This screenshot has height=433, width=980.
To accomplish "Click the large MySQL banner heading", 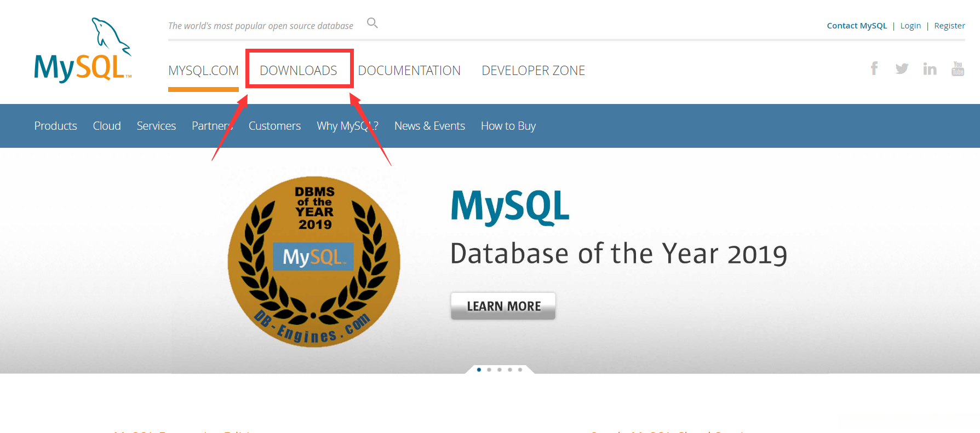I will 510,207.
